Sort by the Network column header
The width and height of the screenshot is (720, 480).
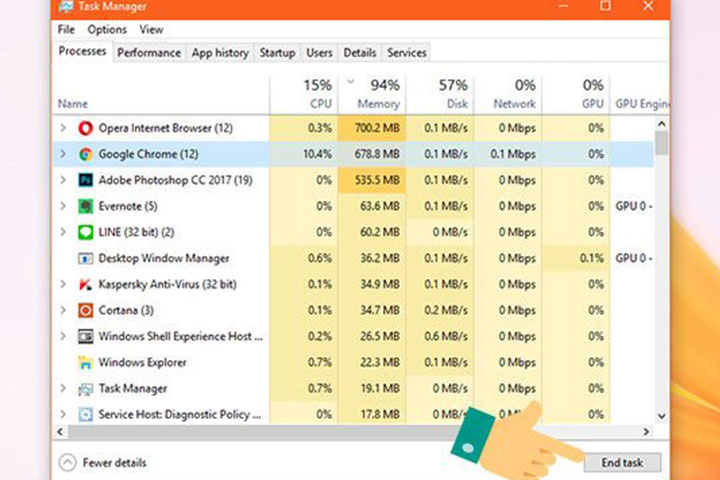tap(508, 94)
